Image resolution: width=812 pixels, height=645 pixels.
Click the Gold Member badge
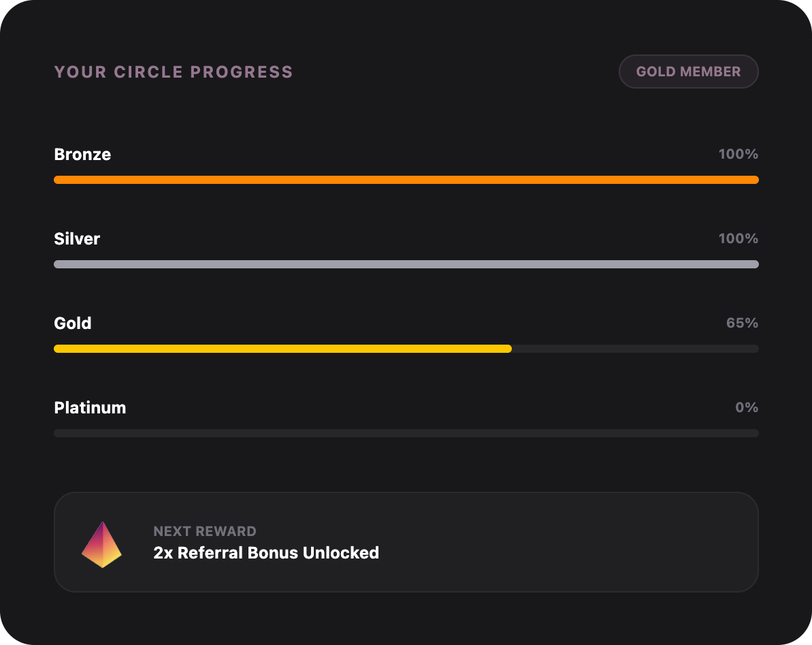(x=688, y=72)
